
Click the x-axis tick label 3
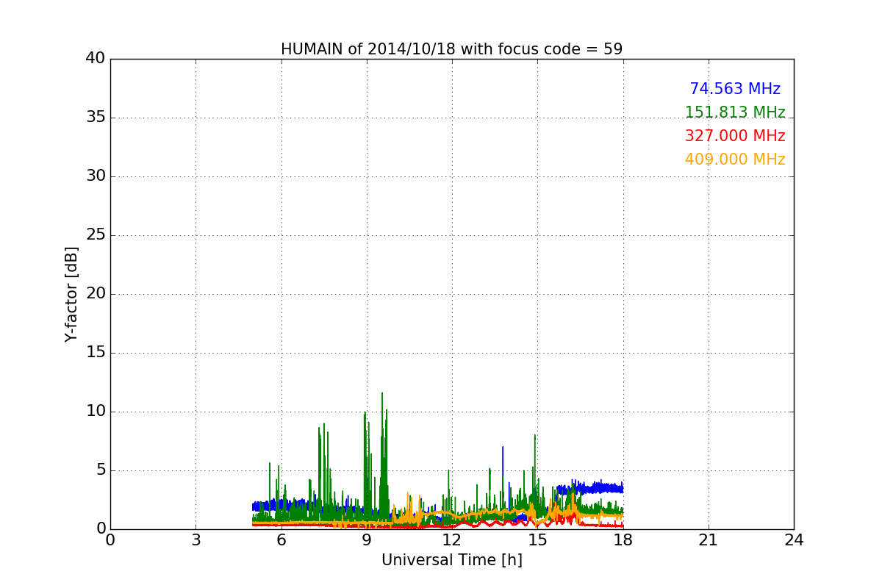point(196,540)
